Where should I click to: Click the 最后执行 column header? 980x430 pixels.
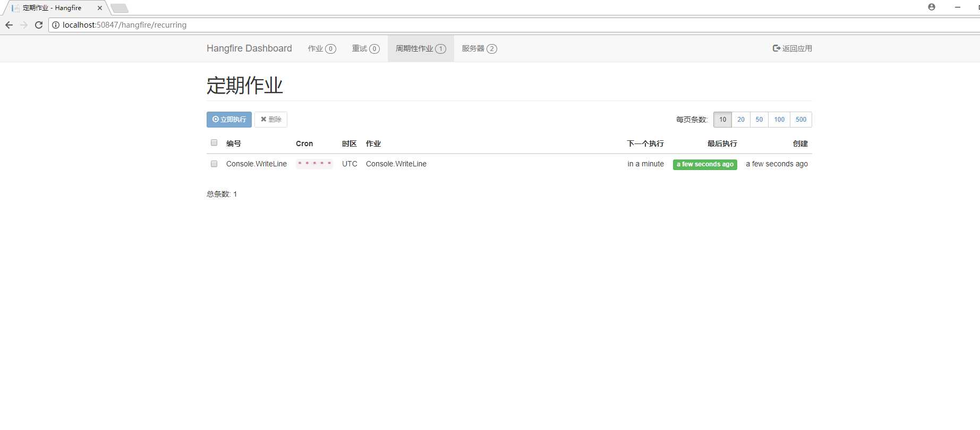tap(722, 144)
